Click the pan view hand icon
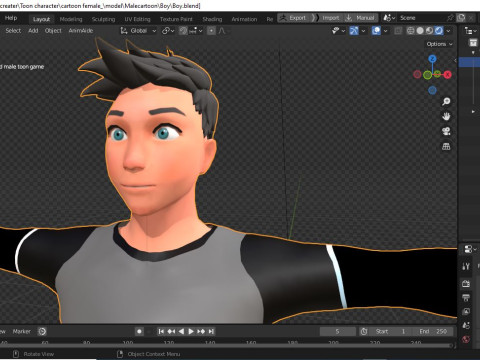Screen dimensions: 480x360 446,116
